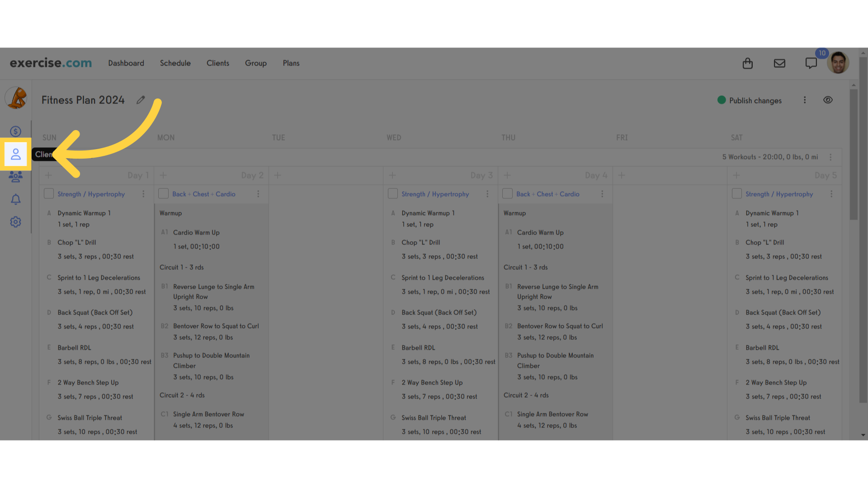Click Publish changes button

pyautogui.click(x=750, y=100)
